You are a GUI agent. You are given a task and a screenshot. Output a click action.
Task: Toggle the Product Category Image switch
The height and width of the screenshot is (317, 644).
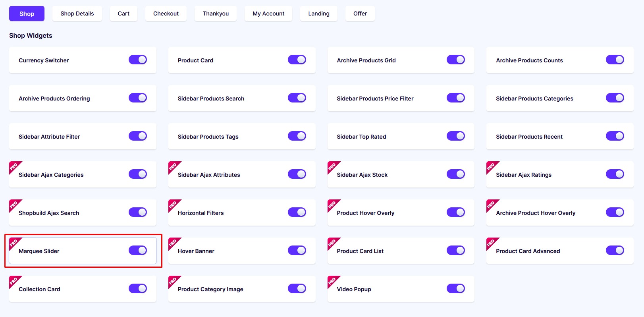(297, 288)
